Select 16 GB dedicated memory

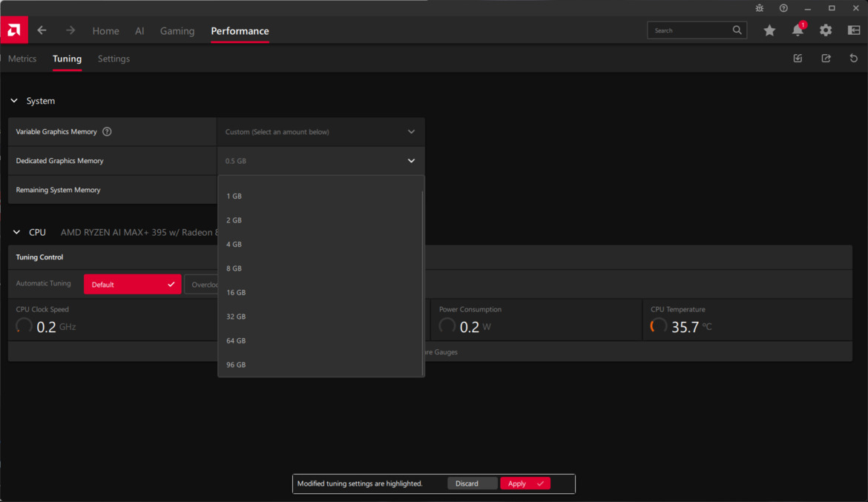pos(320,292)
